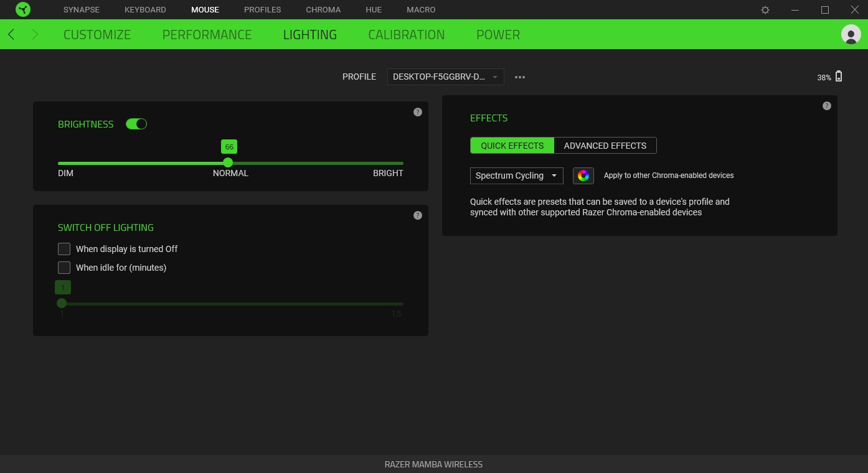Click the DIM brightness label

tap(65, 173)
